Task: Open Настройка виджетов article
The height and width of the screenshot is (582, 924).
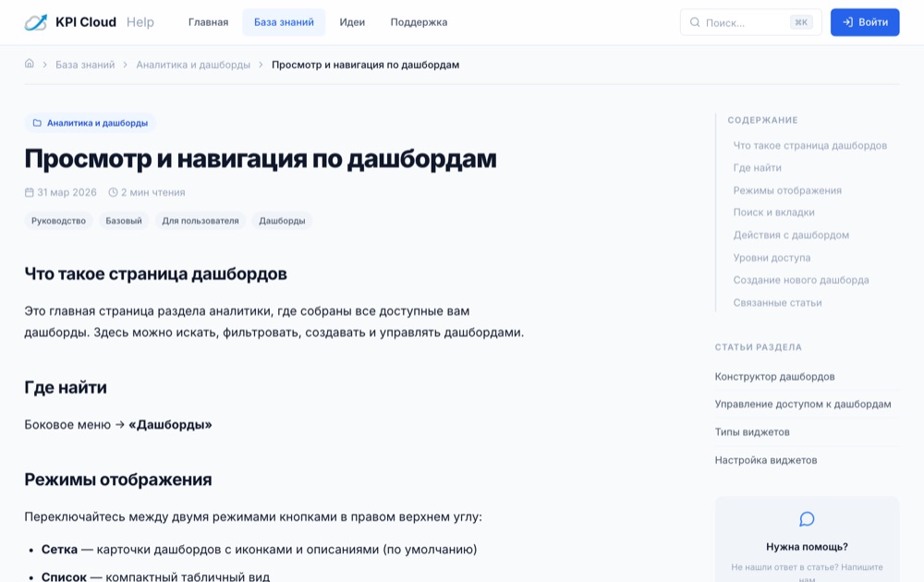Action: tap(765, 460)
